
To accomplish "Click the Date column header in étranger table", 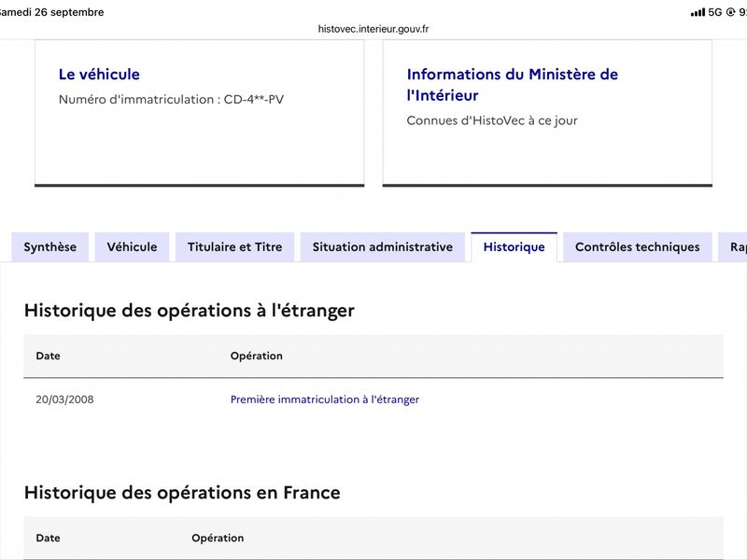I will click(x=49, y=356).
